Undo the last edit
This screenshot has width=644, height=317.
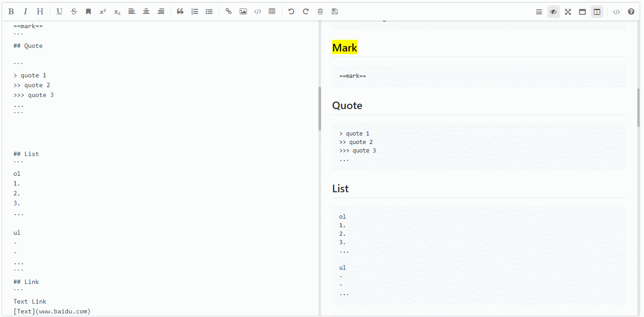(291, 12)
